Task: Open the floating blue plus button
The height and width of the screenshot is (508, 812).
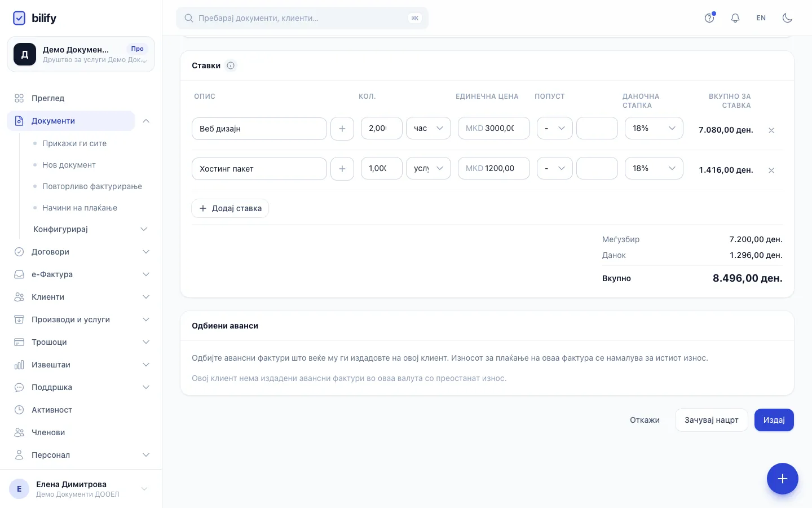Action: 783,479
